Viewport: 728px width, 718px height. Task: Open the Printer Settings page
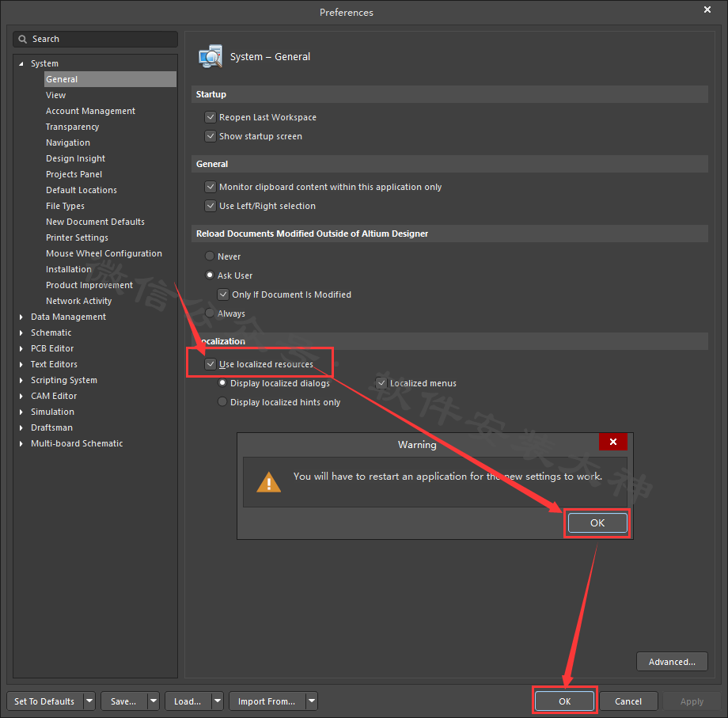(x=77, y=237)
